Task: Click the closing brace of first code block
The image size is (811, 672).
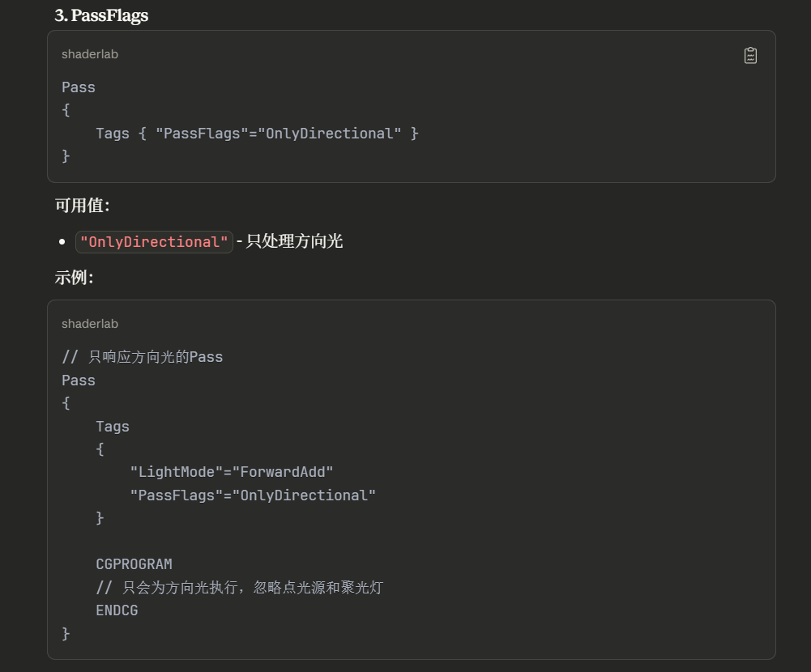Action: point(66,156)
